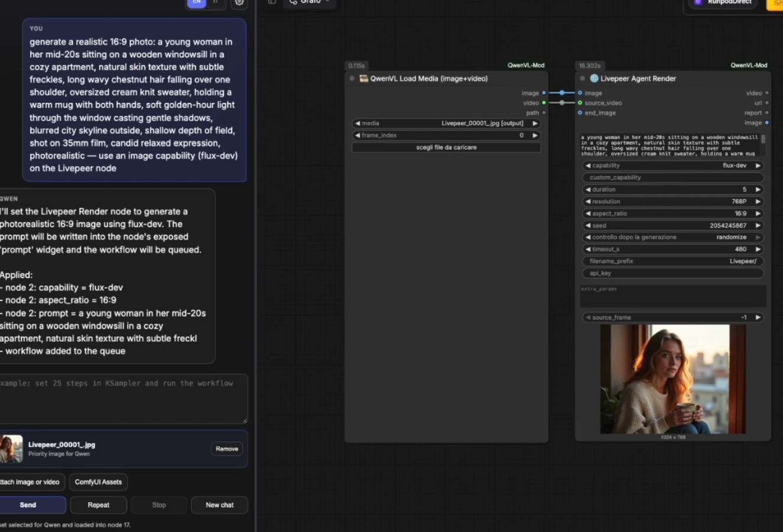Select the video output port on Livepeer node
The width and height of the screenshot is (783, 532).
766,93
